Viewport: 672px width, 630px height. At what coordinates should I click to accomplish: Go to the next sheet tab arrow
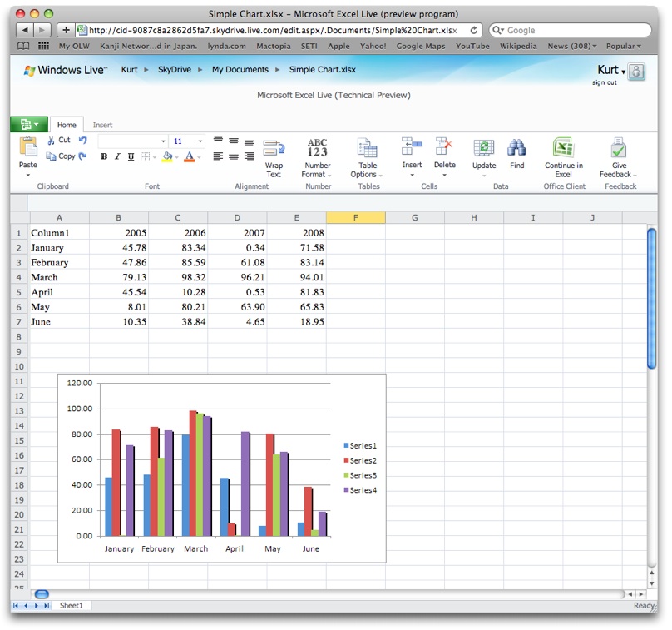[x=37, y=606]
